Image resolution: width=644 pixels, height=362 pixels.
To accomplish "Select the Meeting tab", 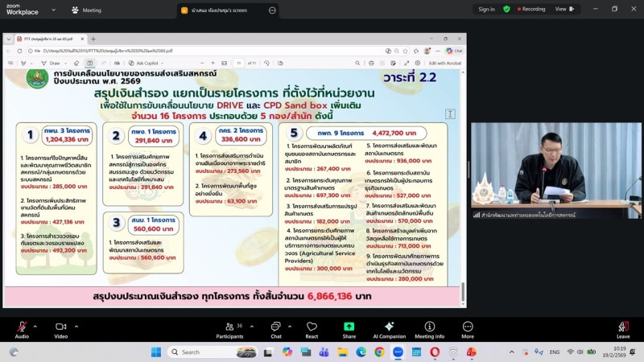I will click(87, 10).
